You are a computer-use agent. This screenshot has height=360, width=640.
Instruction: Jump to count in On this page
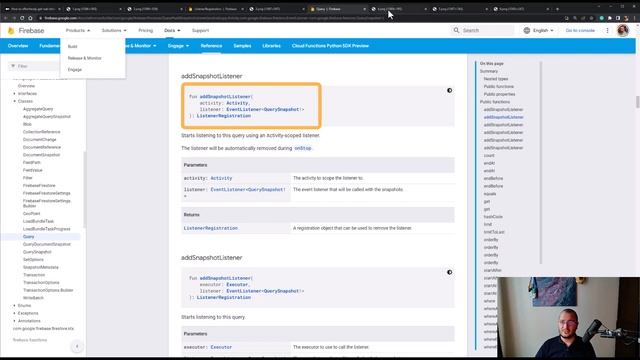click(489, 156)
